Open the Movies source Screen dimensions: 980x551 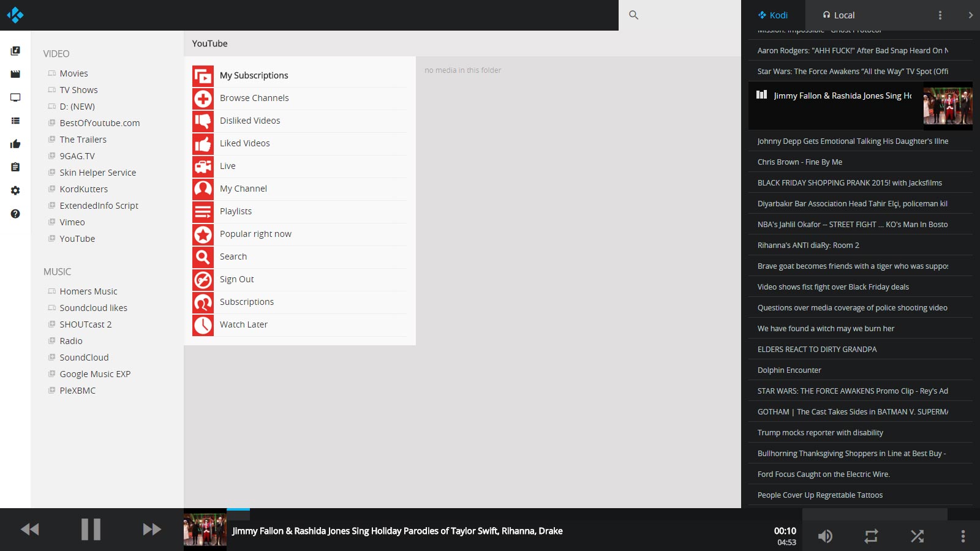point(73,73)
